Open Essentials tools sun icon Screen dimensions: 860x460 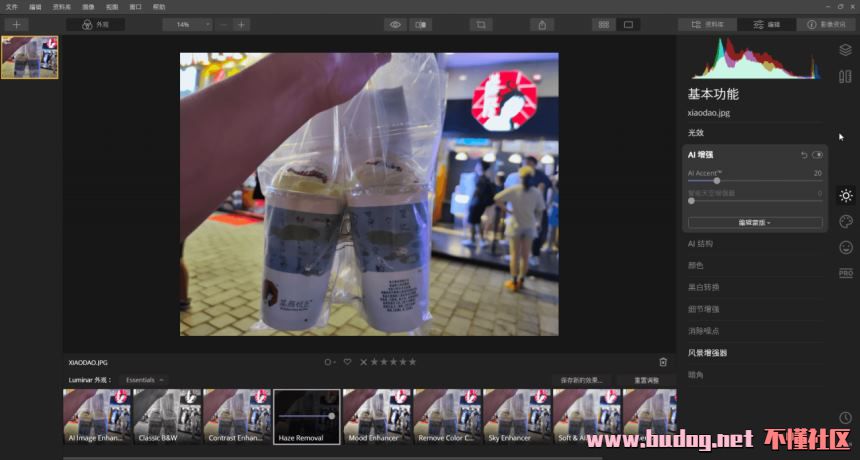[846, 196]
